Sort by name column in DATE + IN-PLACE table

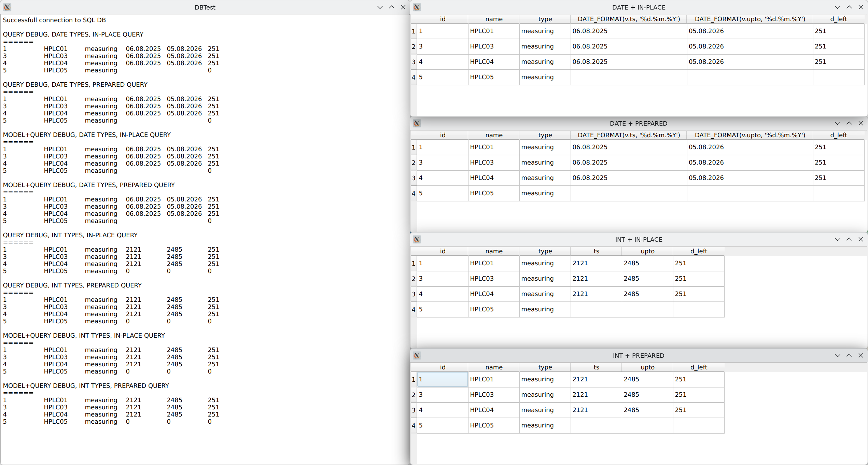(494, 19)
